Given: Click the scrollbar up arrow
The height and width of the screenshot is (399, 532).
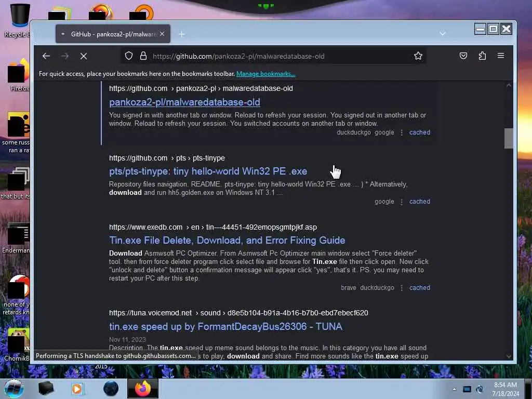Looking at the screenshot, I should tap(509, 86).
